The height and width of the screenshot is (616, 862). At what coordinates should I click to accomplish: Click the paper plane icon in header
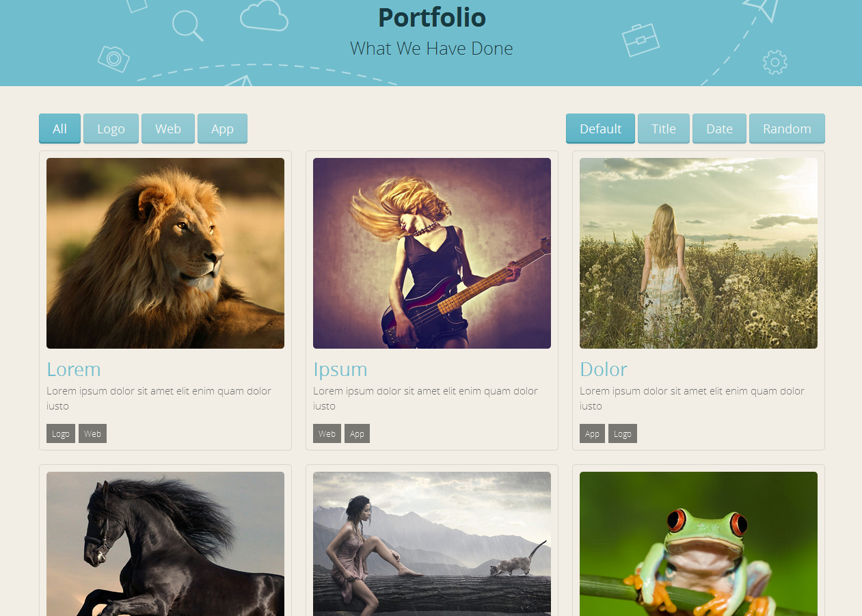[x=764, y=9]
